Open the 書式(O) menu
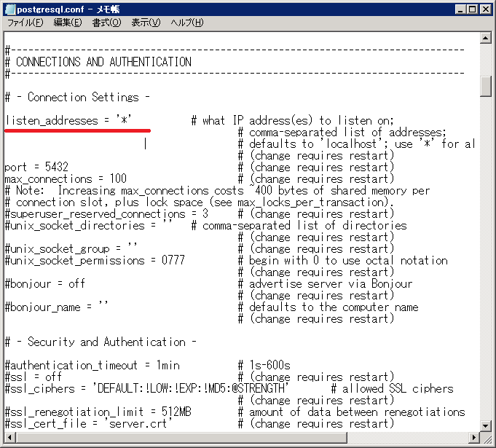 tap(106, 23)
